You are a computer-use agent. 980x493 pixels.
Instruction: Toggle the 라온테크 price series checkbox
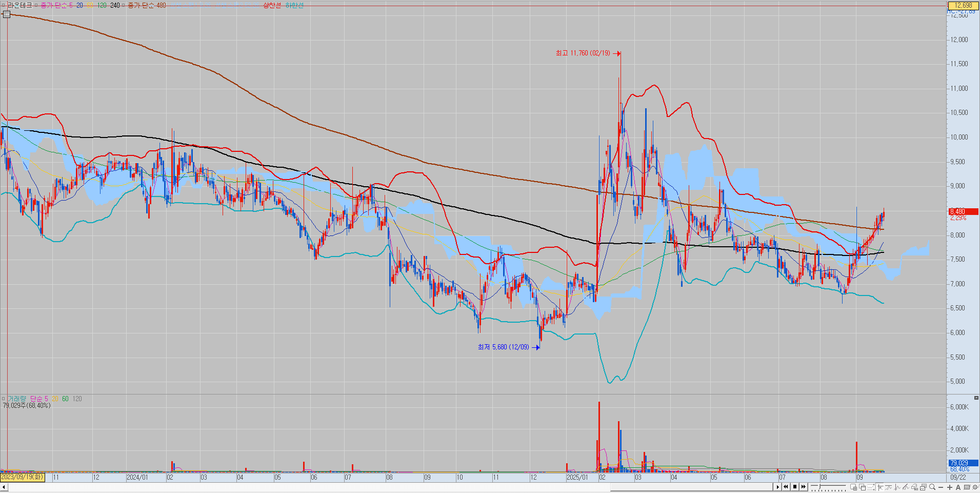click(x=3, y=5)
